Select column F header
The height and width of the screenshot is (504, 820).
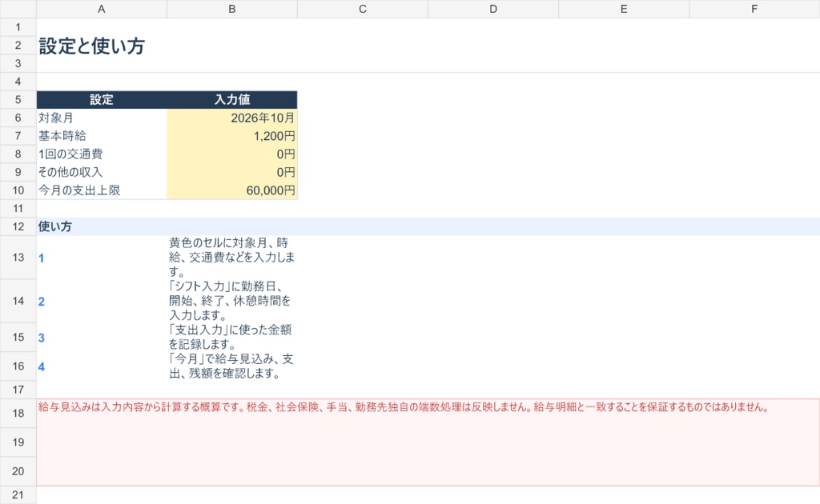754,9
